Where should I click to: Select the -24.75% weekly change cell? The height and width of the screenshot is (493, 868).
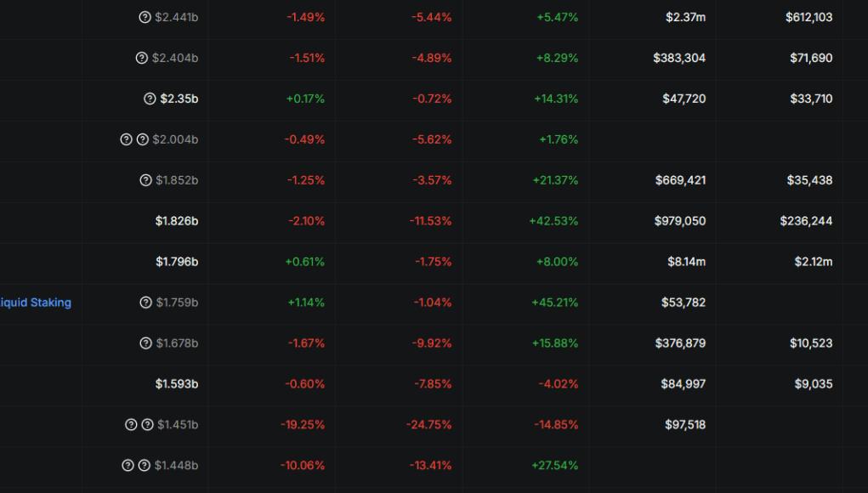[x=429, y=425]
